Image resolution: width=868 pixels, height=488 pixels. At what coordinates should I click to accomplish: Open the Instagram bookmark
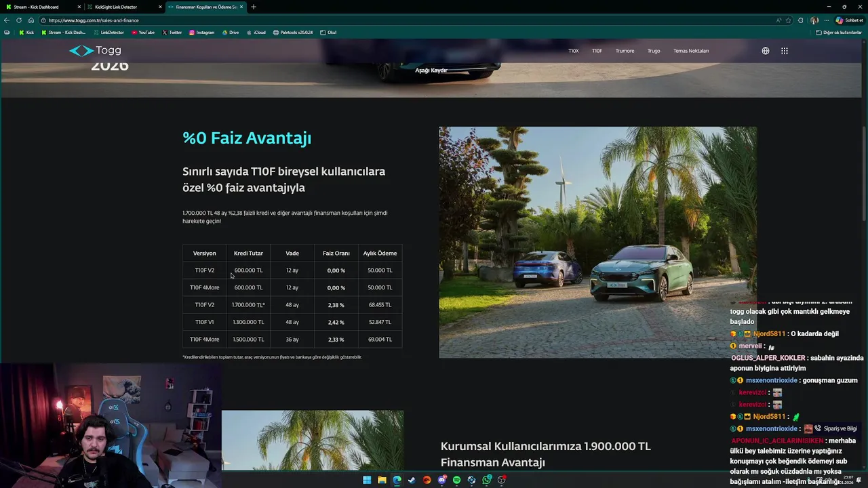tap(201, 33)
